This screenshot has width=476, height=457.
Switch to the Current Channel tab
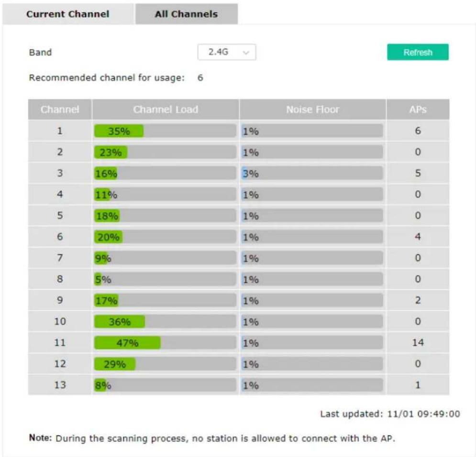(68, 14)
